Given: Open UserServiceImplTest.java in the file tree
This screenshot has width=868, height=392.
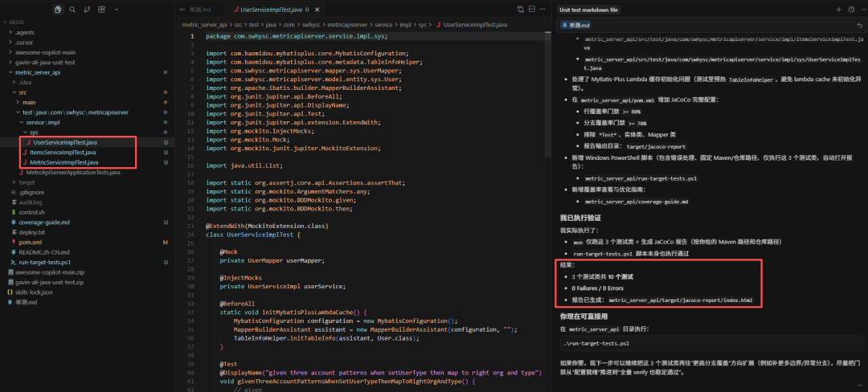Looking at the screenshot, I should coord(65,142).
